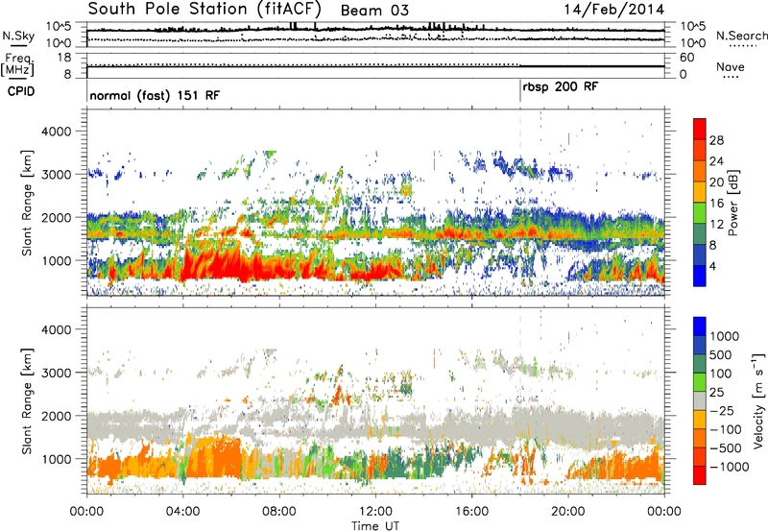Screen dimensions: 768x532
Task: Select the "2000" tick on the Velocity panel
Action: (56, 416)
